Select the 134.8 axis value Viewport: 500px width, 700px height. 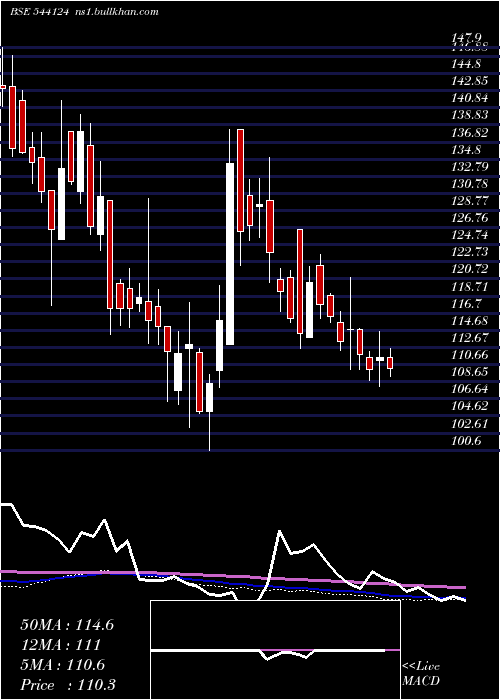coord(467,150)
